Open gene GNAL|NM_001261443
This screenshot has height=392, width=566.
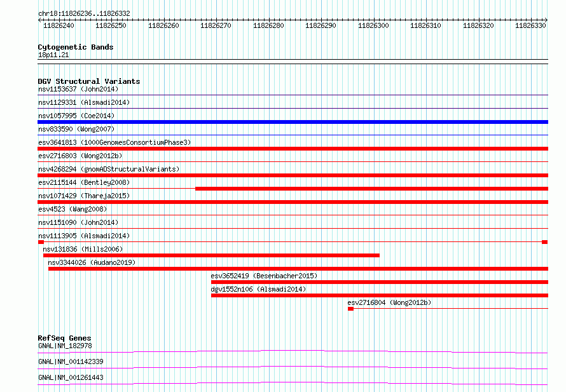click(x=71, y=377)
